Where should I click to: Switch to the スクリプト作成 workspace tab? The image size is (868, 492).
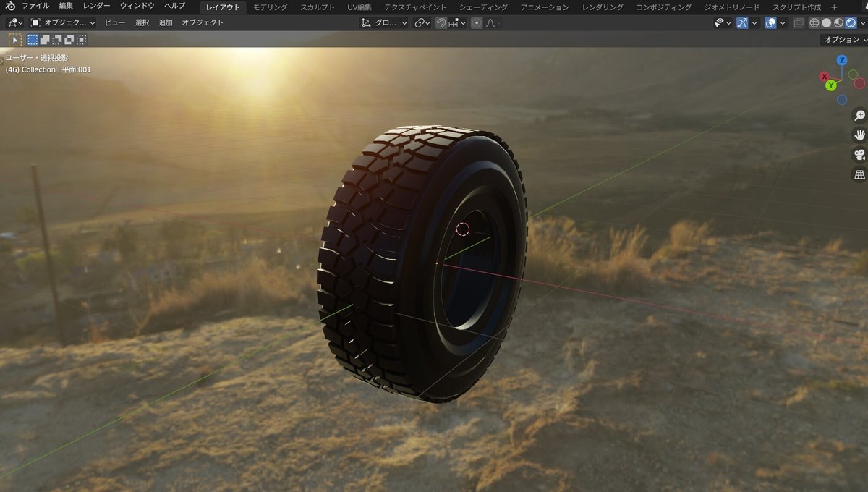(x=796, y=7)
